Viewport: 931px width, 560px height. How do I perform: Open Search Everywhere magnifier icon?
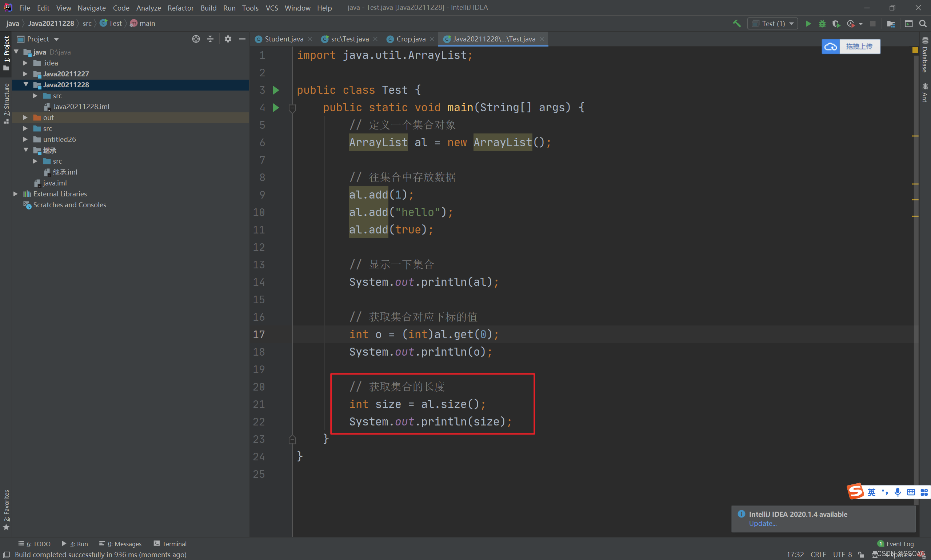[923, 24]
